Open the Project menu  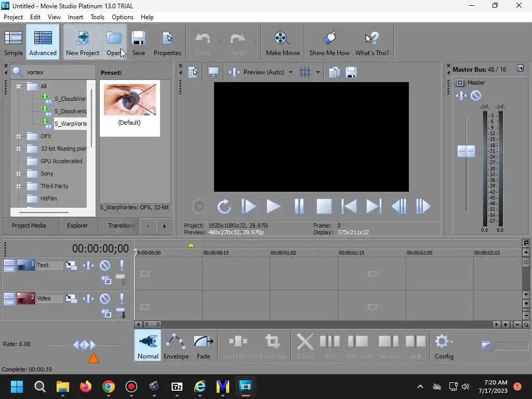coord(13,17)
